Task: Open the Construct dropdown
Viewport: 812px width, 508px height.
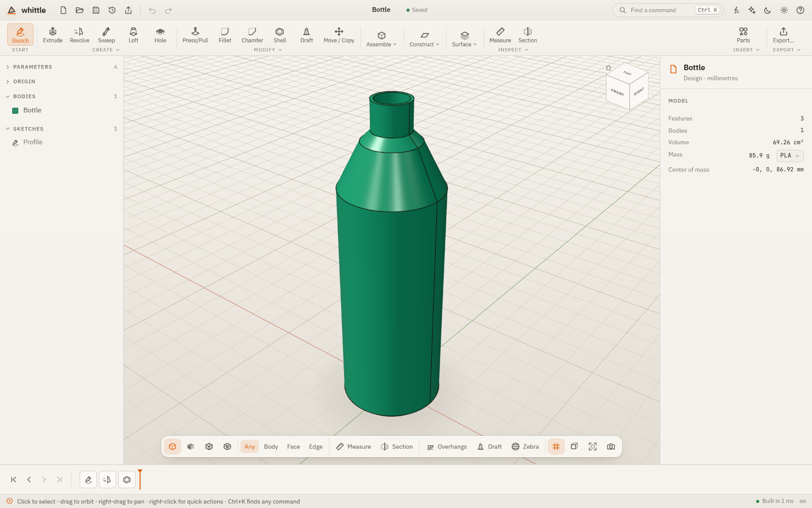Action: click(424, 38)
